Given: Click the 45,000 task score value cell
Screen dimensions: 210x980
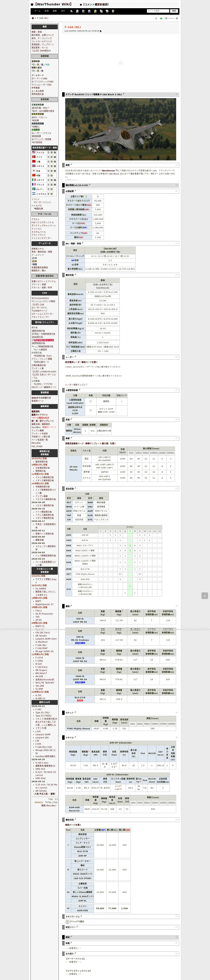Looking at the screenshot, I should click(98, 201).
